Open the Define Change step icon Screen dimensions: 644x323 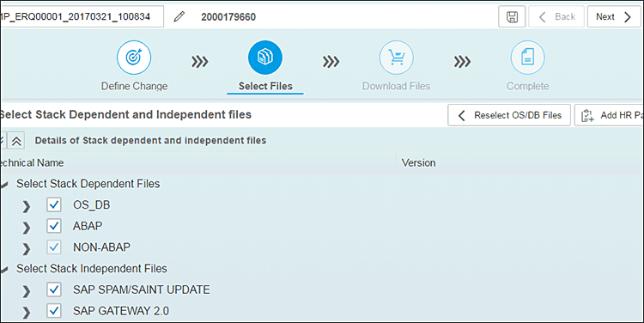134,58
